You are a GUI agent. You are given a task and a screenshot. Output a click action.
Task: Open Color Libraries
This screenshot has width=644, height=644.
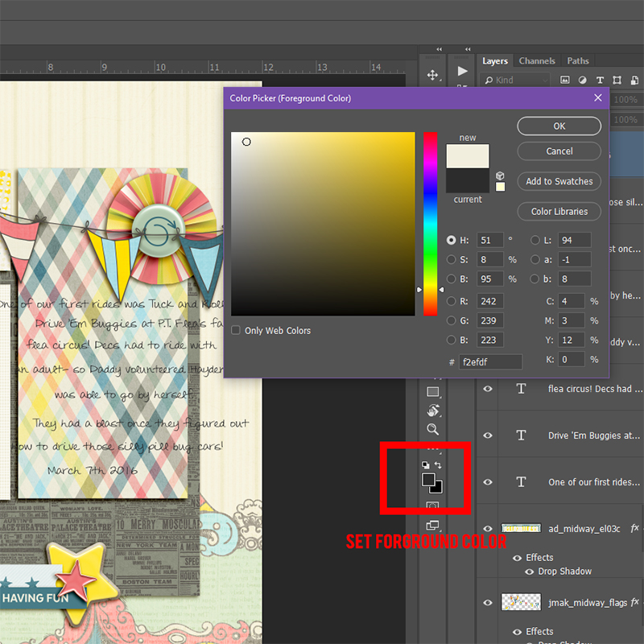click(559, 212)
